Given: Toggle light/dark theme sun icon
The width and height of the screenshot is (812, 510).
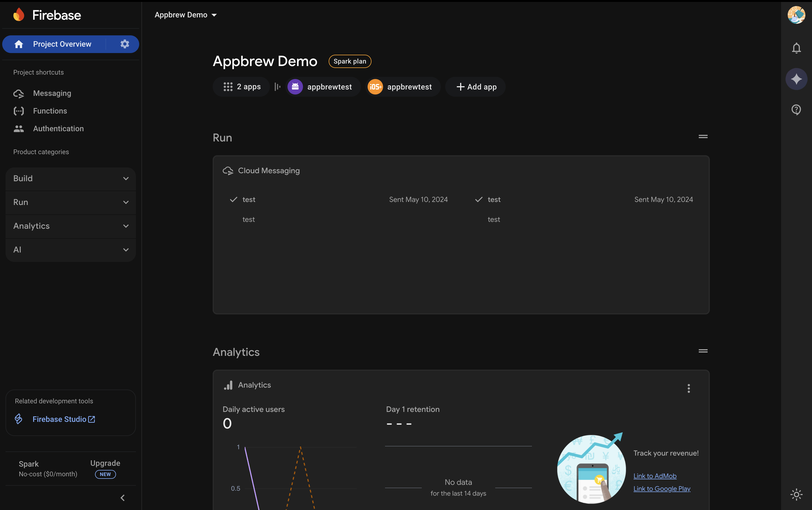Looking at the screenshot, I should [x=796, y=495].
